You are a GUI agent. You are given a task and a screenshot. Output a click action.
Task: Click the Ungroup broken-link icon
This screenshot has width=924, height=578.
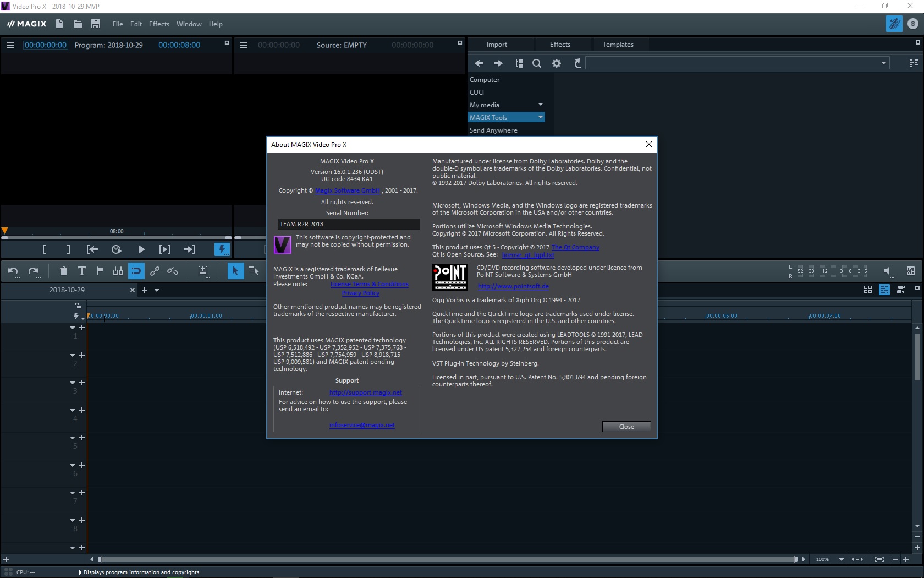[x=173, y=271]
